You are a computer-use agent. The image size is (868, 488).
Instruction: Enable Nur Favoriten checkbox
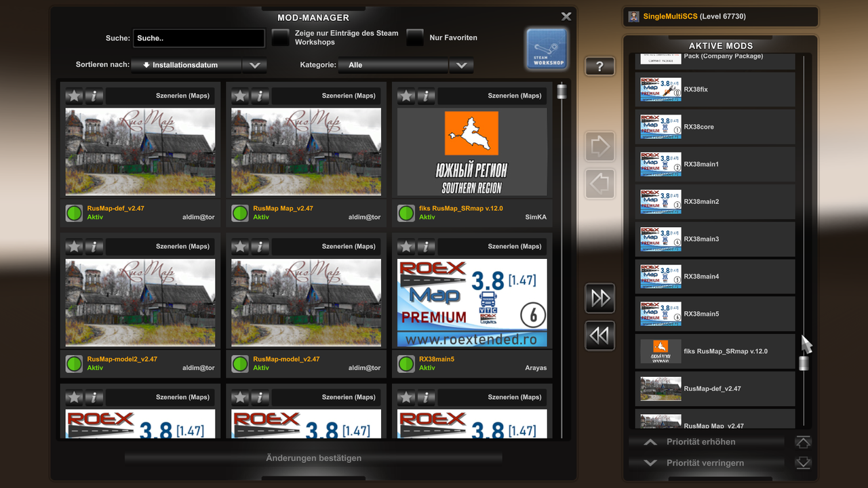pyautogui.click(x=415, y=38)
